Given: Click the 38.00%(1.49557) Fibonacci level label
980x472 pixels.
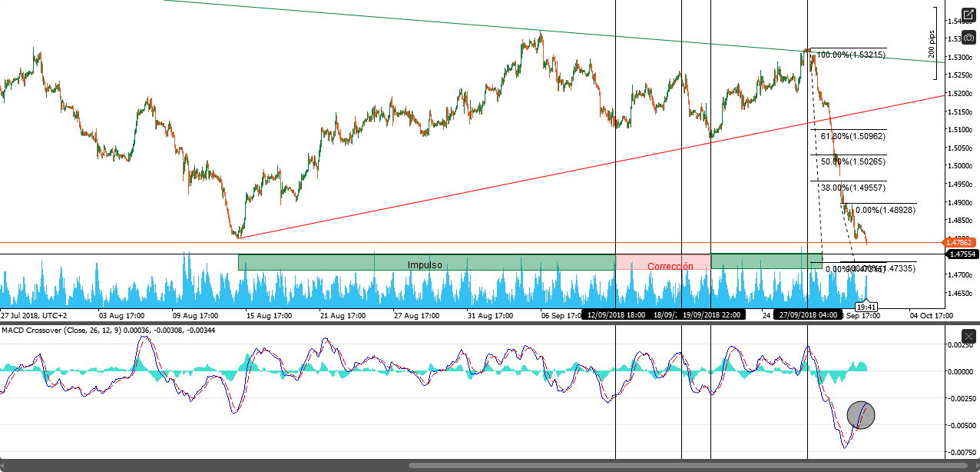Looking at the screenshot, I should tap(853, 188).
